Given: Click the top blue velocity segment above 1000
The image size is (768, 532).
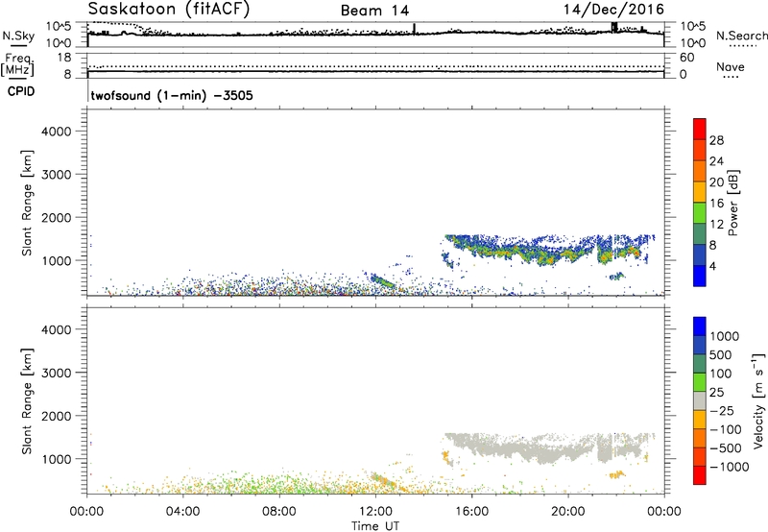Looking at the screenshot, I should pyautogui.click(x=700, y=326).
